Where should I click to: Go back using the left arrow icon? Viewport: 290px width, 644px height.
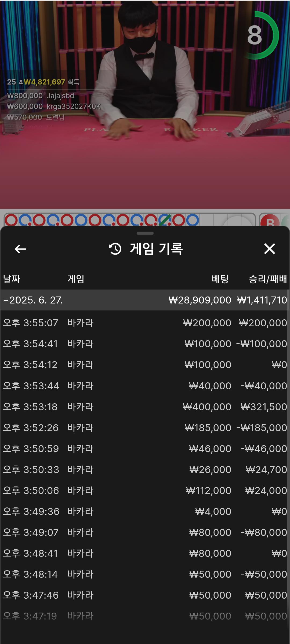[x=20, y=249]
